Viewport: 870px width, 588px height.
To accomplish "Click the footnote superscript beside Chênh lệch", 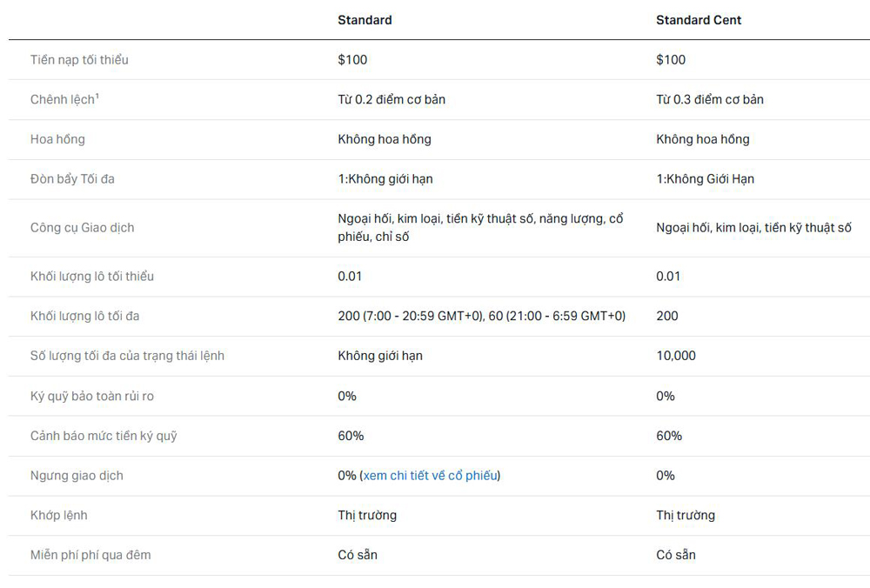I will [x=97, y=96].
